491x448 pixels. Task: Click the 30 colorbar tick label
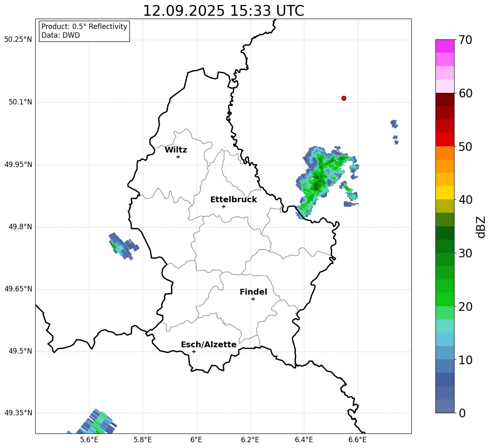pos(465,253)
